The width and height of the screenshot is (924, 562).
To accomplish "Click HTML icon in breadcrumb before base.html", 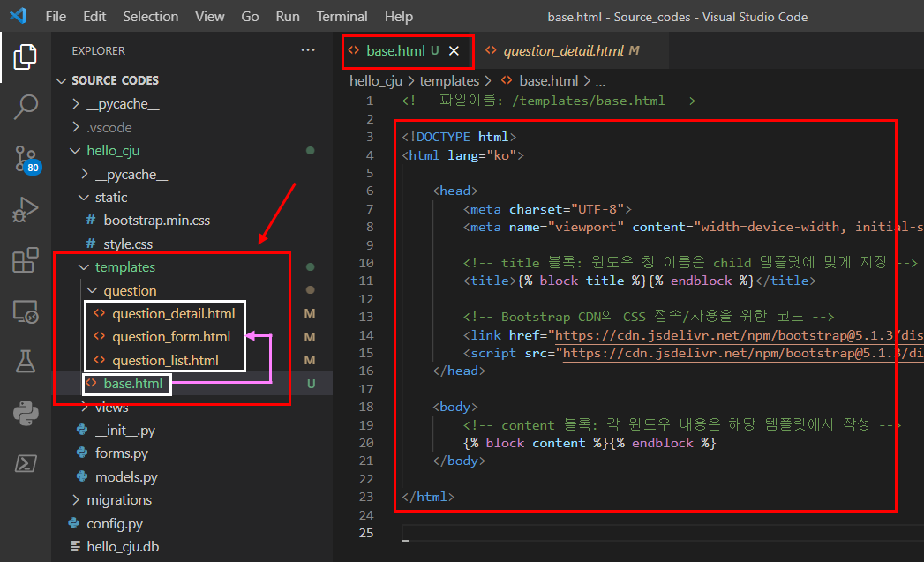I will (507, 80).
